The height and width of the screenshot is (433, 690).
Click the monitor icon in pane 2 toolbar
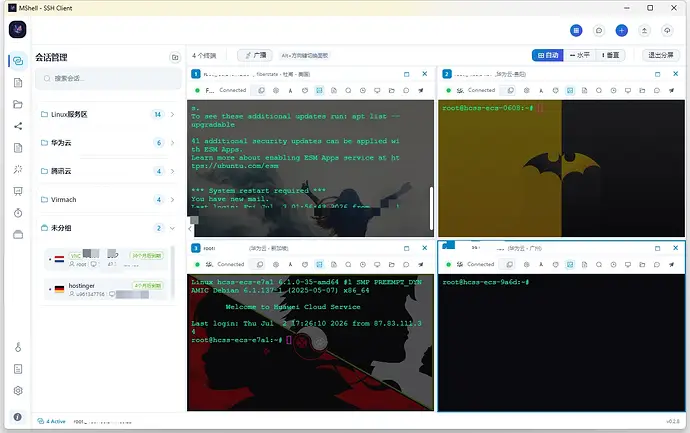tap(628, 90)
